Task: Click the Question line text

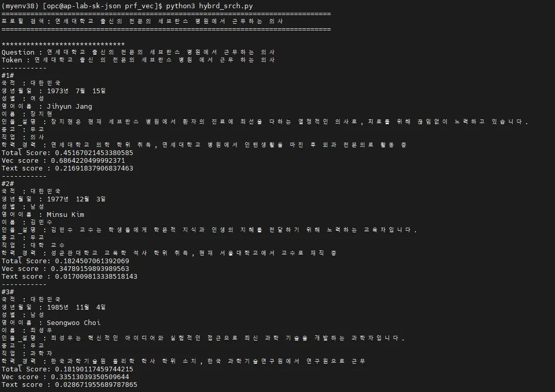Action: click(x=138, y=52)
